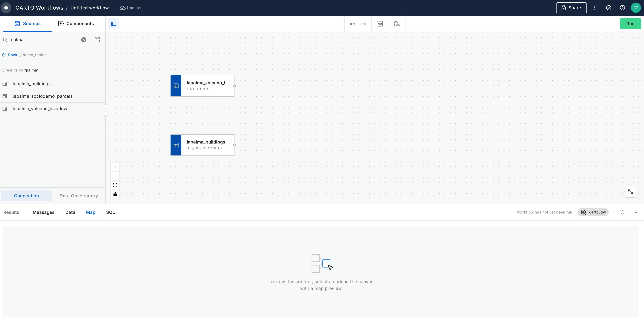Open the Map tab
The height and width of the screenshot is (320, 644).
point(91,212)
